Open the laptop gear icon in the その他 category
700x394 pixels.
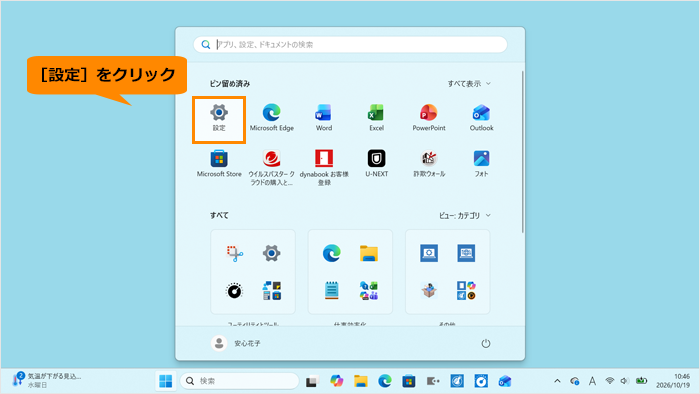click(429, 253)
